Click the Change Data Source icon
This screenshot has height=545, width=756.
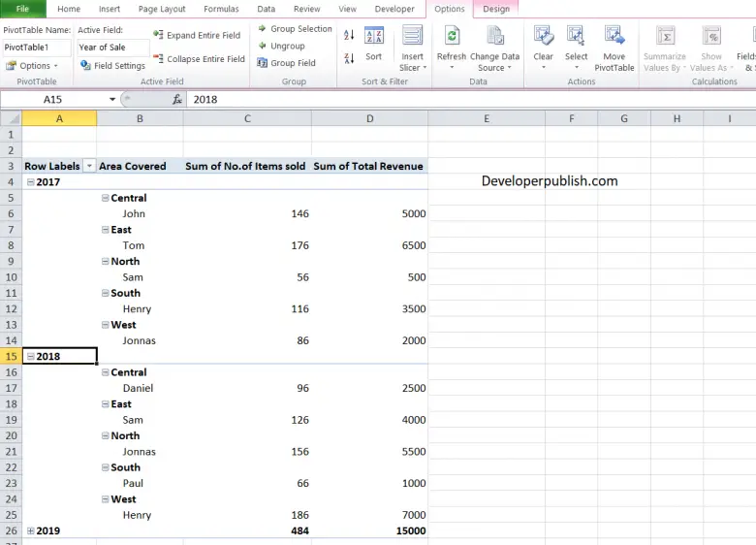494,36
